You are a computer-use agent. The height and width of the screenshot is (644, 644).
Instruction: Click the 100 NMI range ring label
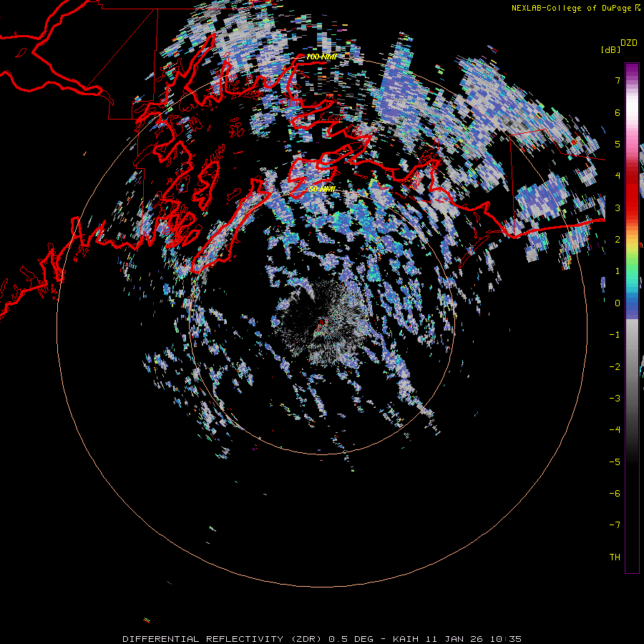(x=321, y=57)
